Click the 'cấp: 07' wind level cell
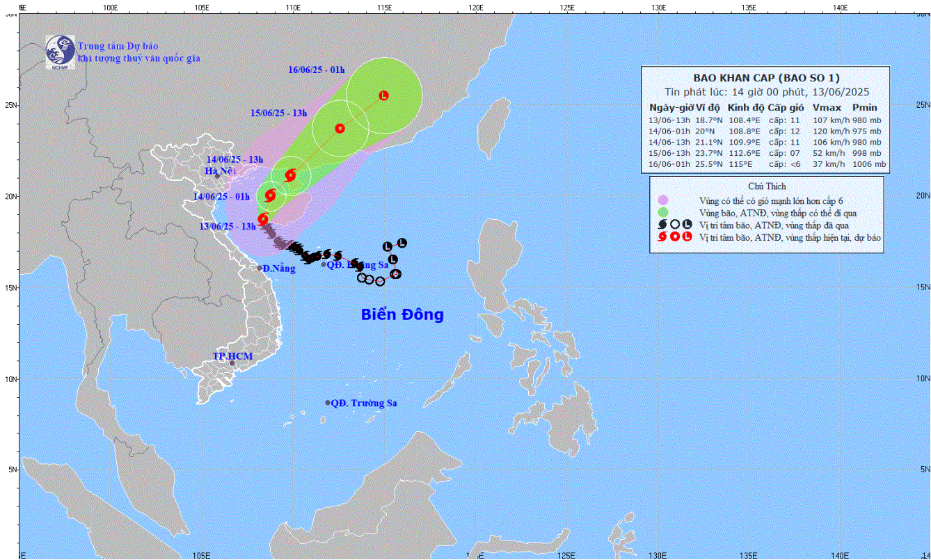This screenshot has width=931, height=560. pos(786,153)
